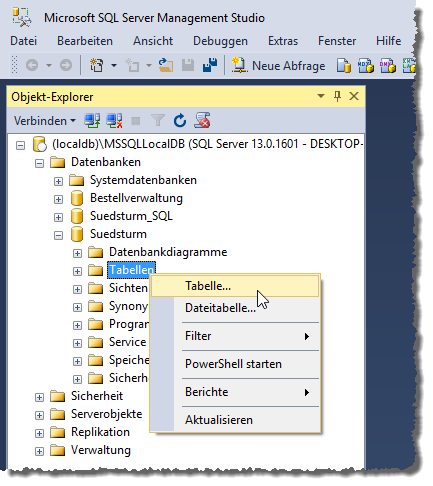This screenshot has width=433, height=486.
Task: Open the Bearbeiten menu
Action: pos(85,41)
